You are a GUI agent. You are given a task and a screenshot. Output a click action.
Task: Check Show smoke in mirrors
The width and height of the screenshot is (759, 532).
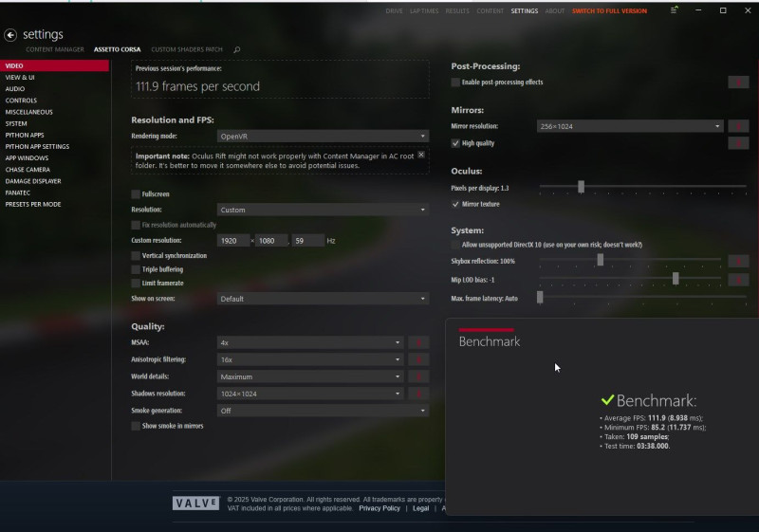point(136,426)
